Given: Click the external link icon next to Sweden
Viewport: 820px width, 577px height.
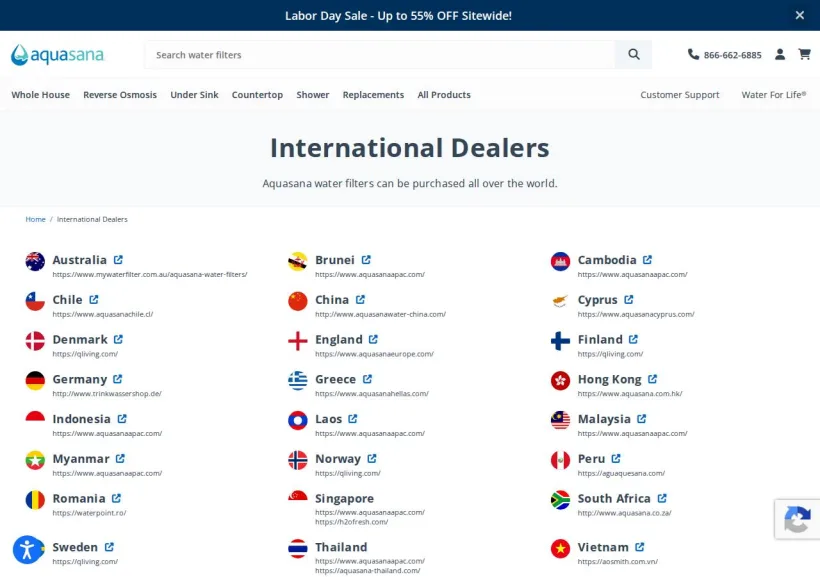Looking at the screenshot, I should 109,547.
